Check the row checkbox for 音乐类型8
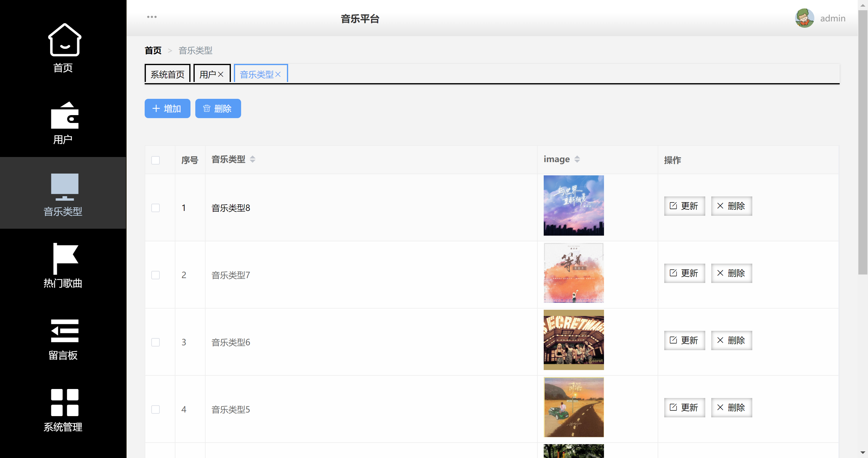 tap(155, 208)
